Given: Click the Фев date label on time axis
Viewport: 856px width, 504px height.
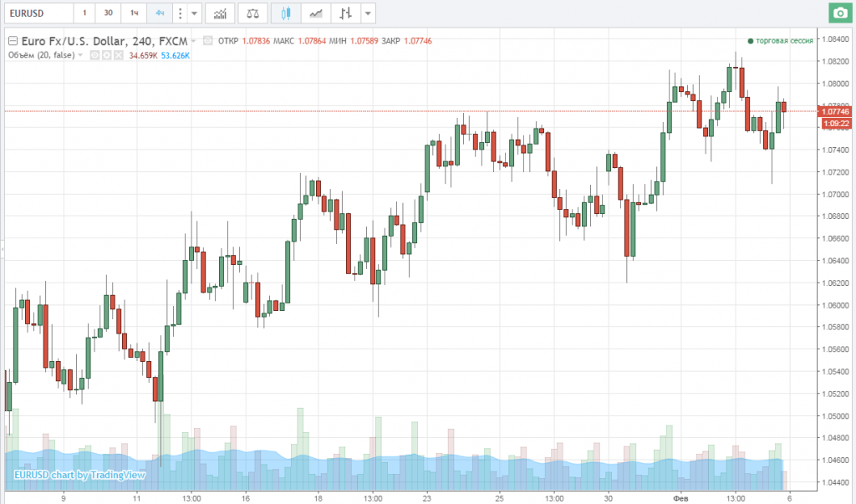Looking at the screenshot, I should (680, 498).
